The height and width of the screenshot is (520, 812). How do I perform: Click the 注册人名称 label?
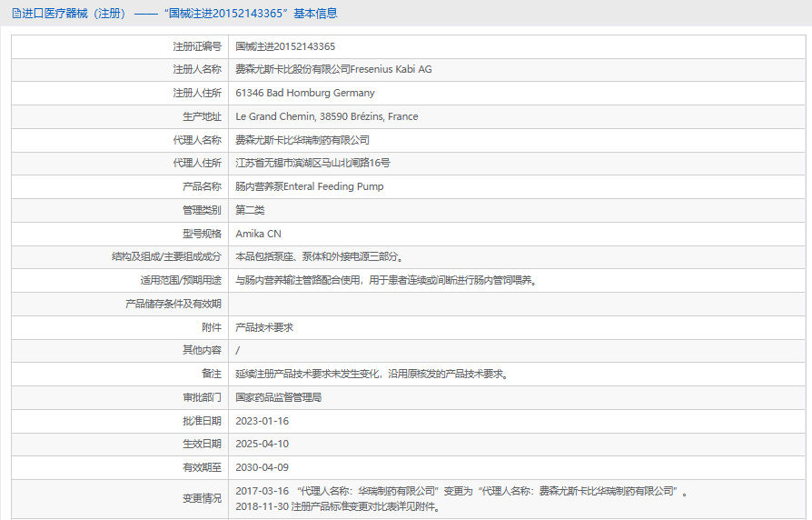pyautogui.click(x=197, y=69)
